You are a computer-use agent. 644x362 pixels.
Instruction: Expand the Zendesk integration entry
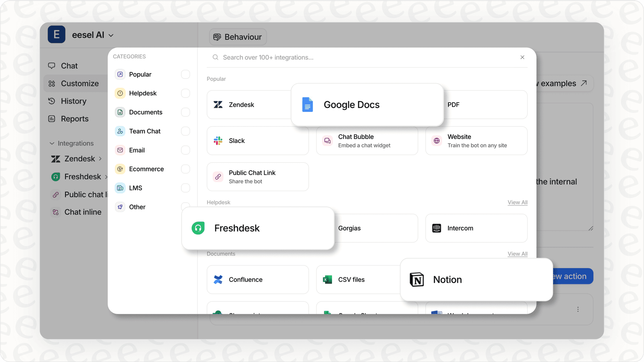pos(100,159)
